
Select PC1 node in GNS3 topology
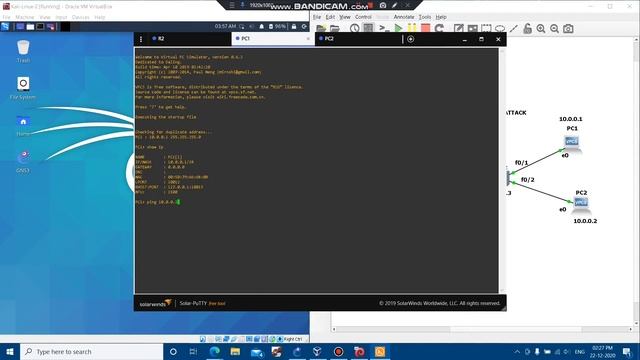[x=572, y=142]
